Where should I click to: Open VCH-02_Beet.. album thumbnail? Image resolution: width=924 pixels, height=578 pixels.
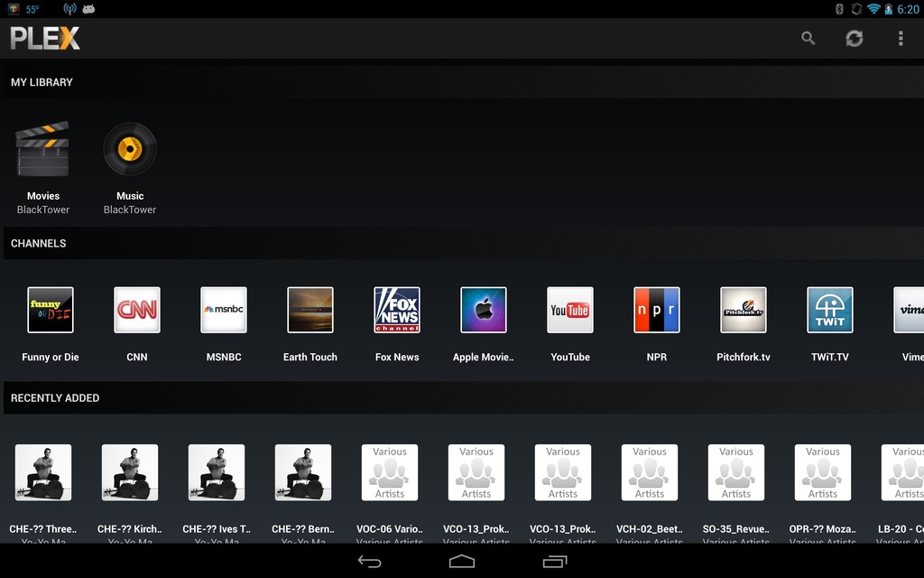coord(650,472)
